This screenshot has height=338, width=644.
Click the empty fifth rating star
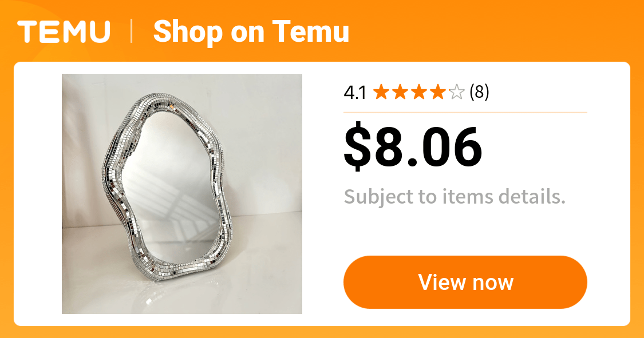[x=457, y=92]
